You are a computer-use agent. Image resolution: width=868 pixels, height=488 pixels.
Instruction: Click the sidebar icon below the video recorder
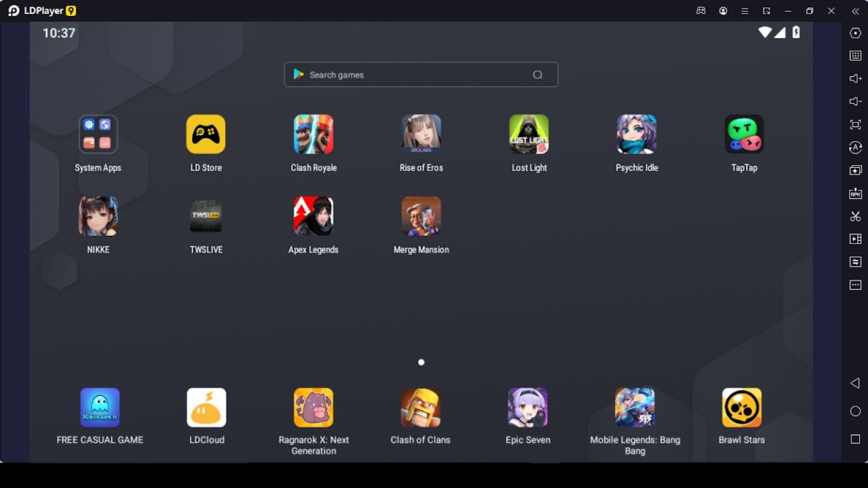856,262
